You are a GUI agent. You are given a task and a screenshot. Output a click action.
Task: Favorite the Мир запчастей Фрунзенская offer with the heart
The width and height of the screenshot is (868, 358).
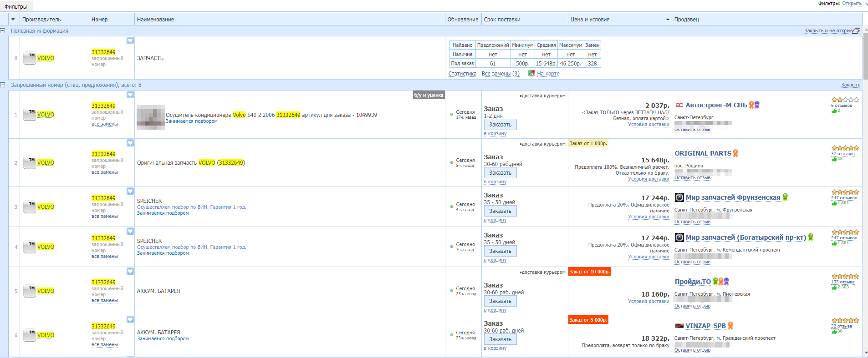point(130,191)
